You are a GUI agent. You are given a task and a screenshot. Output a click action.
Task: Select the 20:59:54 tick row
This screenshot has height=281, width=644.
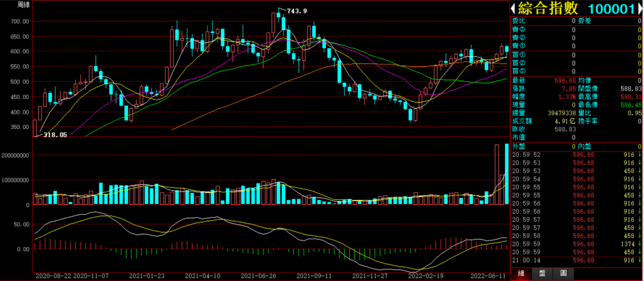point(577,179)
